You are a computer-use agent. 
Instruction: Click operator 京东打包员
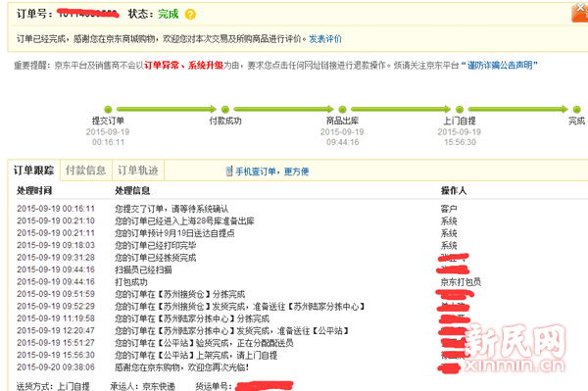click(461, 282)
